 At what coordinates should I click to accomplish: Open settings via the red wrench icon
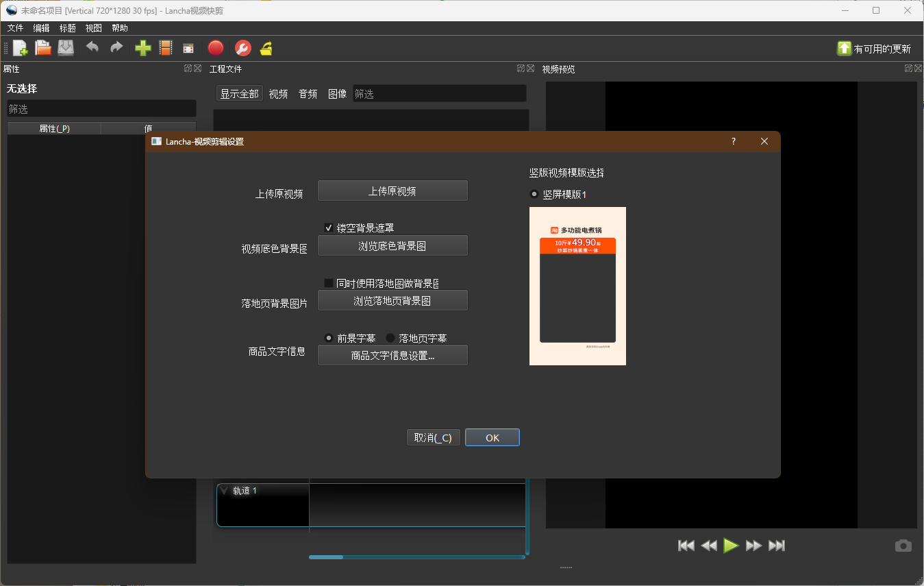tap(242, 48)
